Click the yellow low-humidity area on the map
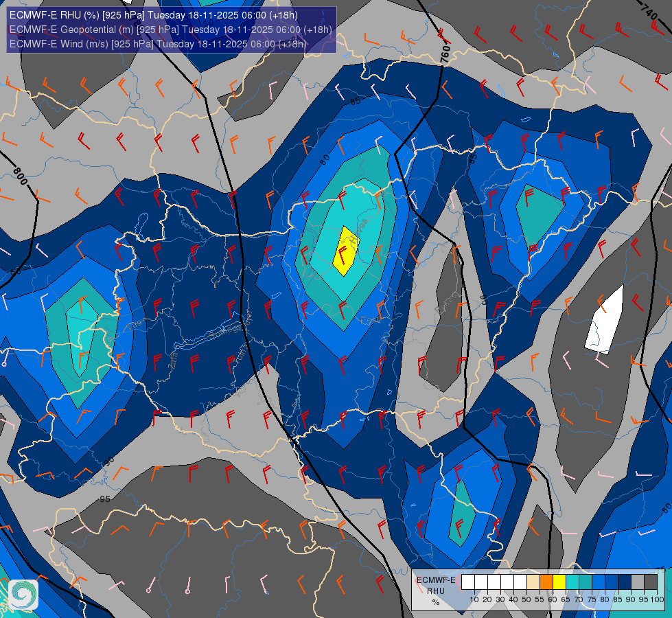 [346, 252]
